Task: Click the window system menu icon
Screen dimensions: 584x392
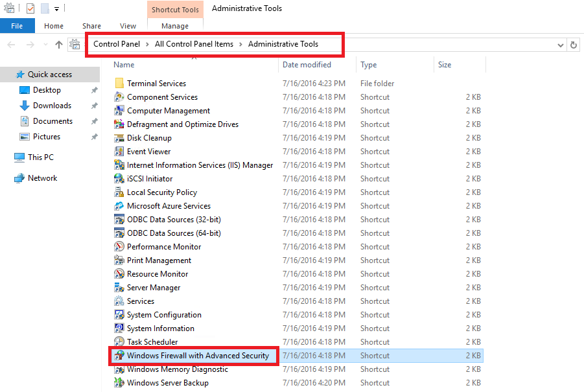Action: 9,8
